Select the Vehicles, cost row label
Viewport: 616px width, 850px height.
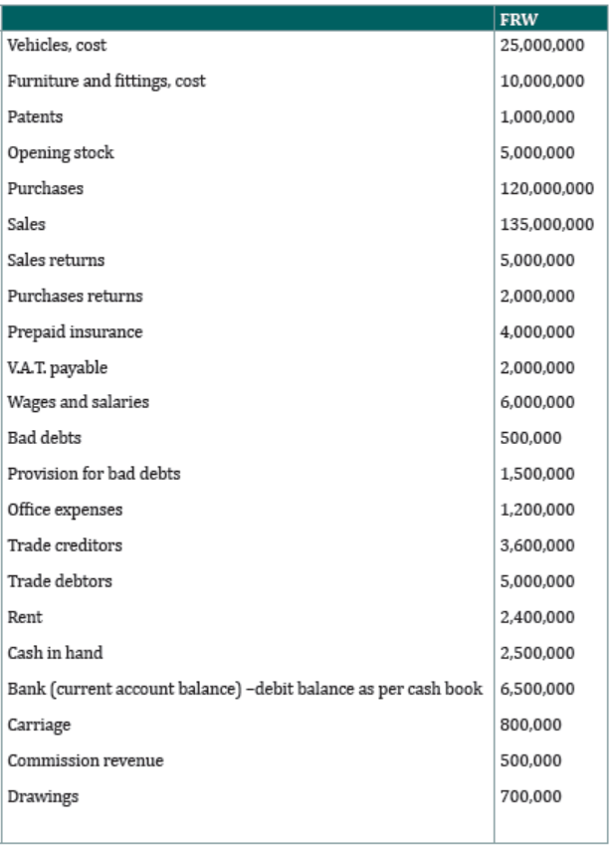(x=57, y=45)
